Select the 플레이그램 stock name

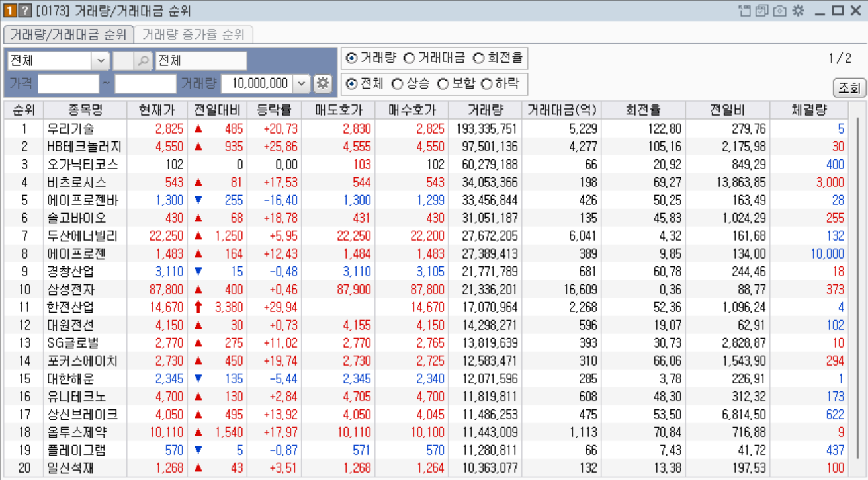click(x=77, y=450)
